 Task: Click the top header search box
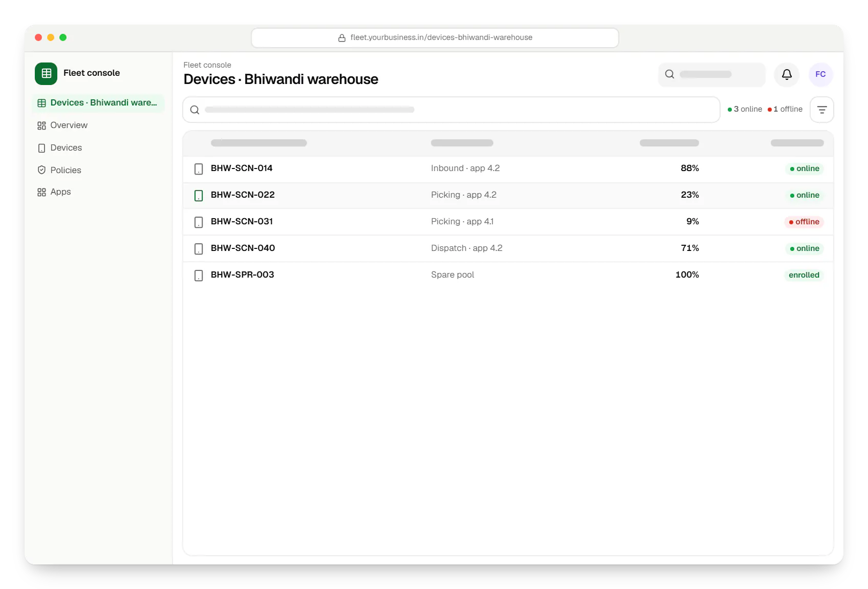click(712, 75)
